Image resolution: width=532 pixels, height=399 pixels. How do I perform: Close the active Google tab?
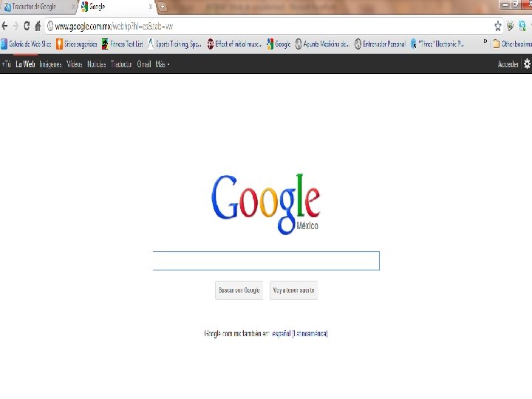pos(151,7)
